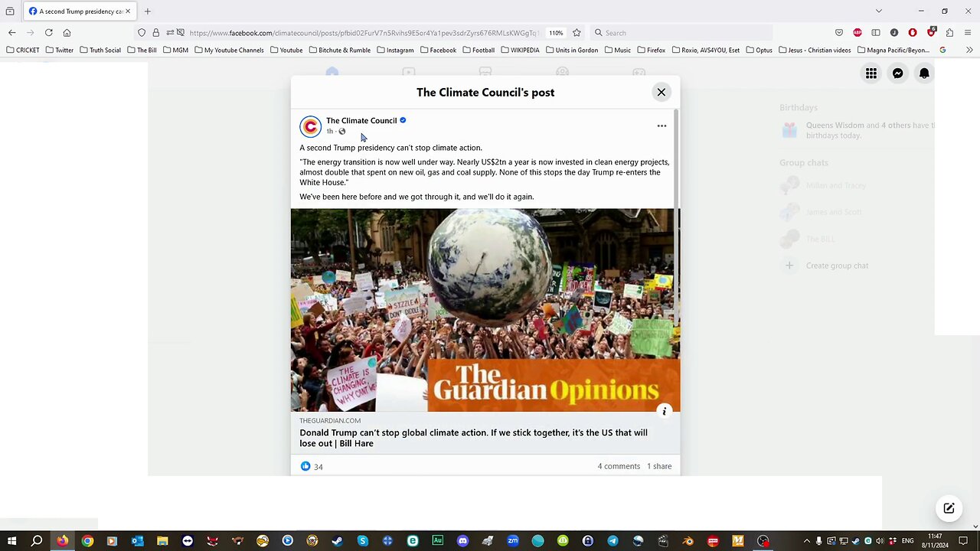Open the CRICKET bookmarks folder
Viewport: 980px width, 551px height.
tap(23, 51)
